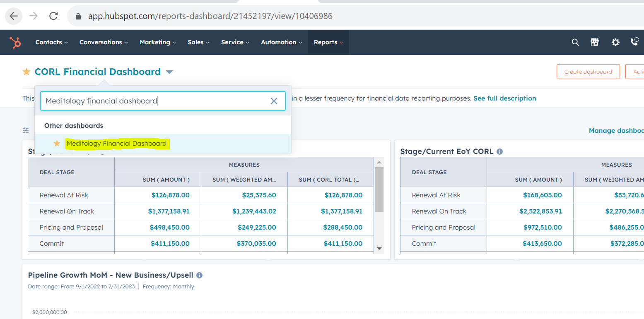Expand the CORL Financial Dashboard dropdown arrow

(x=169, y=72)
